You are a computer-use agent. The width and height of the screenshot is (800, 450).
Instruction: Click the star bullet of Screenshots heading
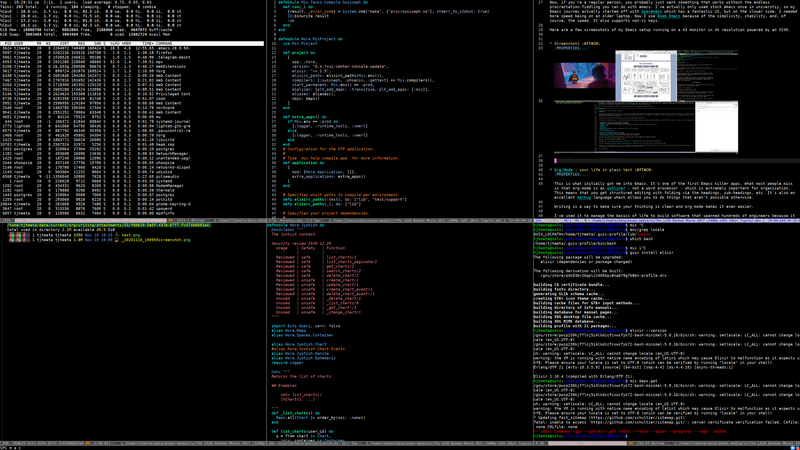coord(551,44)
